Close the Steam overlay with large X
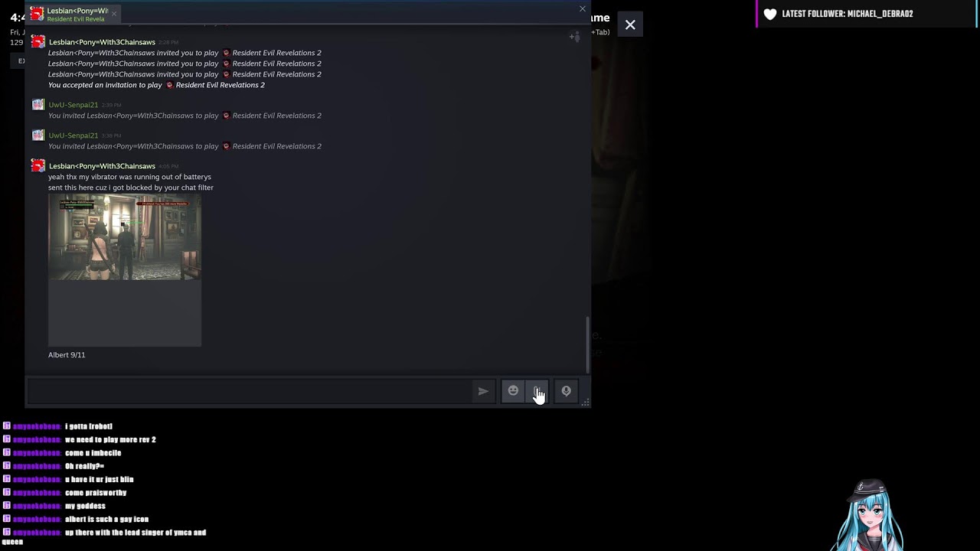The image size is (980, 551). point(630,24)
